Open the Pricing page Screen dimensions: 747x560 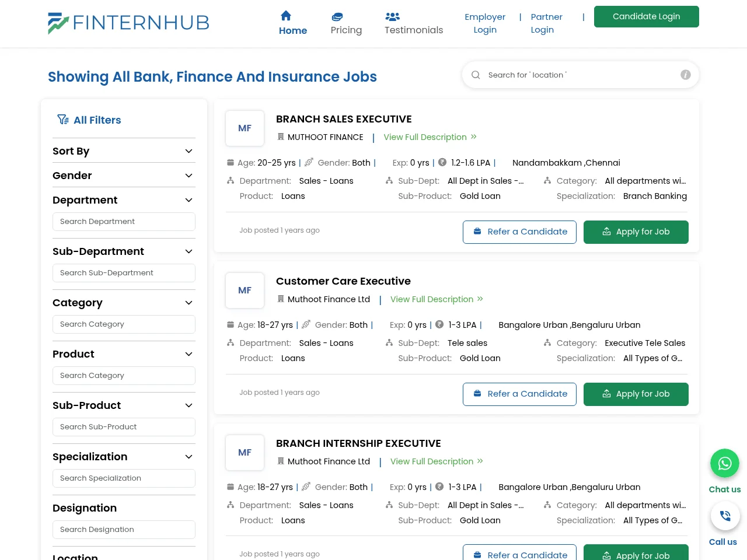346,23
